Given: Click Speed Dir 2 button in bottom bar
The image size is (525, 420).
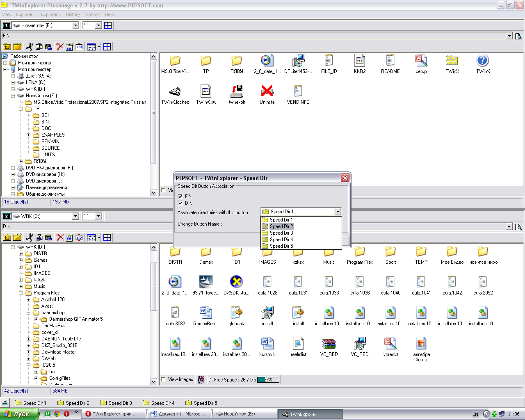Looking at the screenshot, I should [x=73, y=403].
